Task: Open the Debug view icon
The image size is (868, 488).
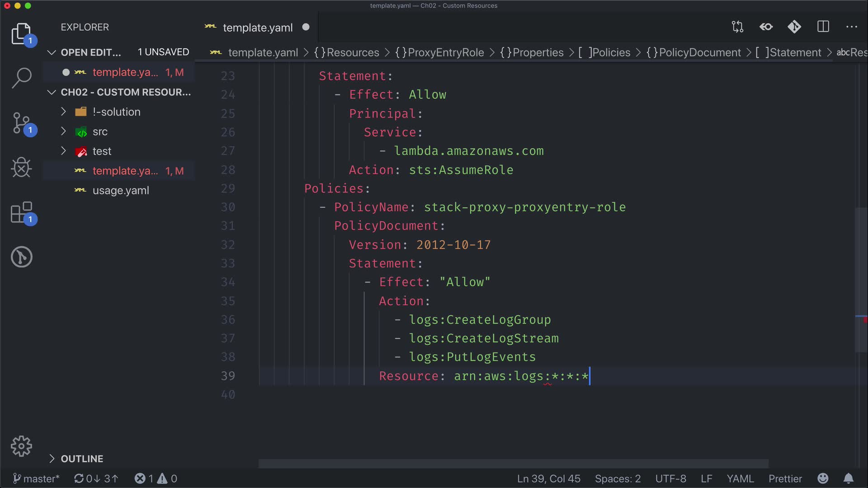Action: point(21,168)
